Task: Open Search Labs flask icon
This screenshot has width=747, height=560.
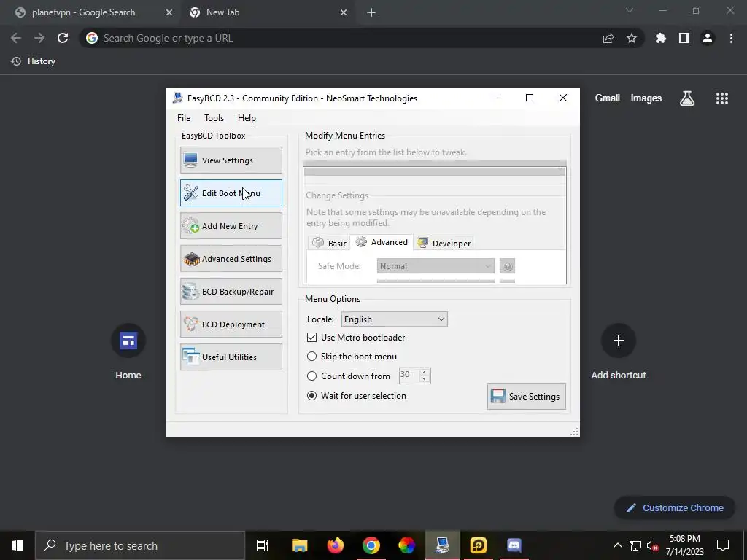Action: pos(687,98)
